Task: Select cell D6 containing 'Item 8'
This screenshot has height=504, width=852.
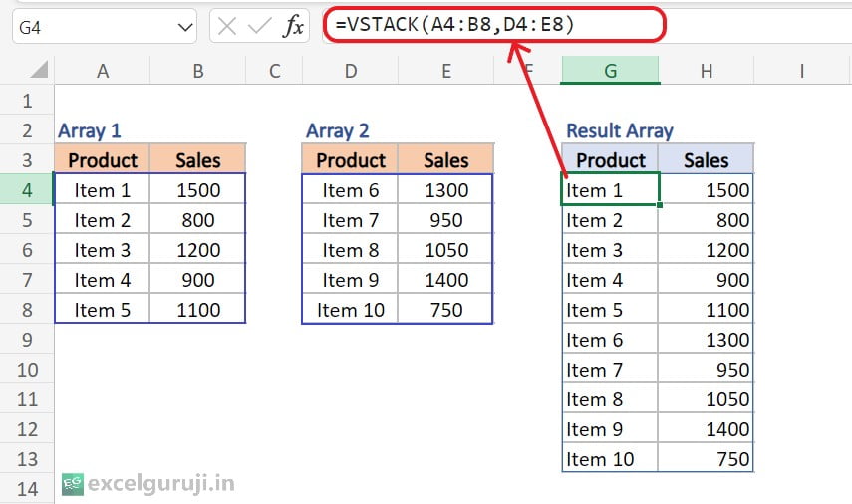Action: [351, 250]
